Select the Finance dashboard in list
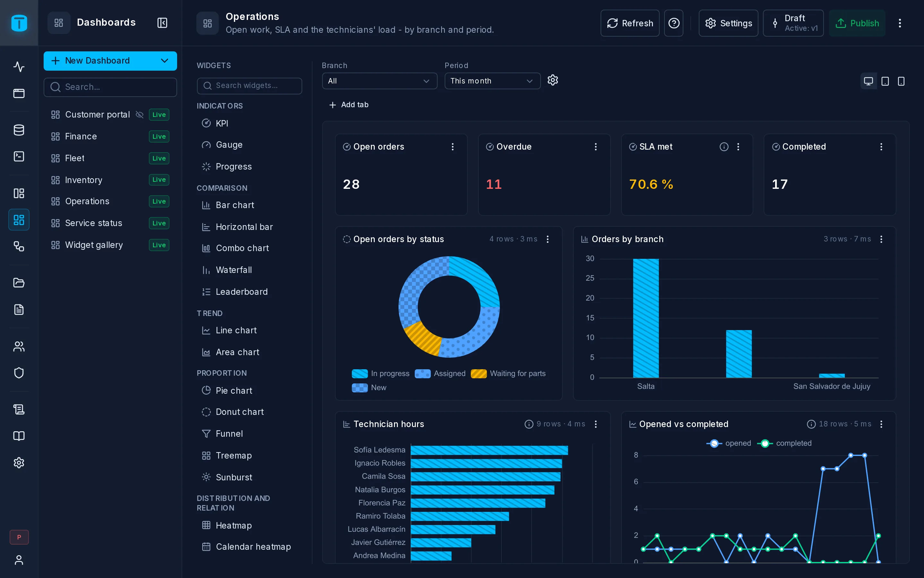Viewport: 924px width, 578px height. tap(110, 136)
